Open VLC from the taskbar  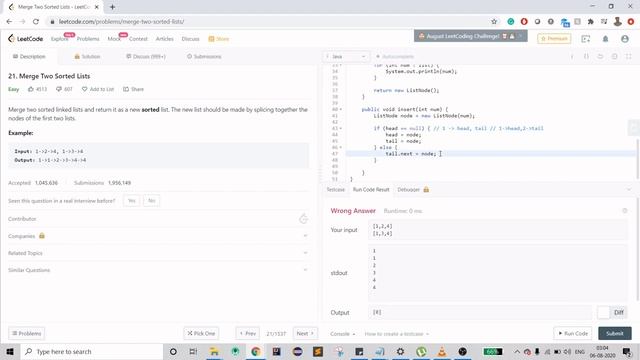442,351
